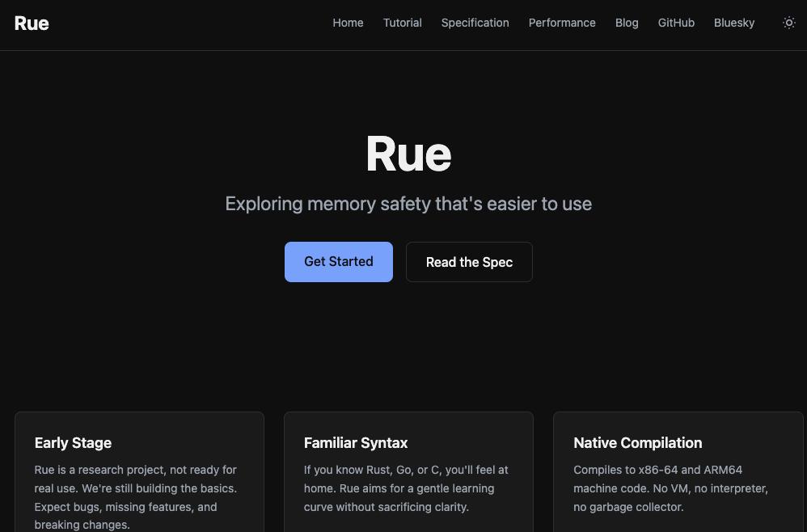The height and width of the screenshot is (532, 807).
Task: Click the "Exploring memory safety" tagline
Action: point(408,204)
